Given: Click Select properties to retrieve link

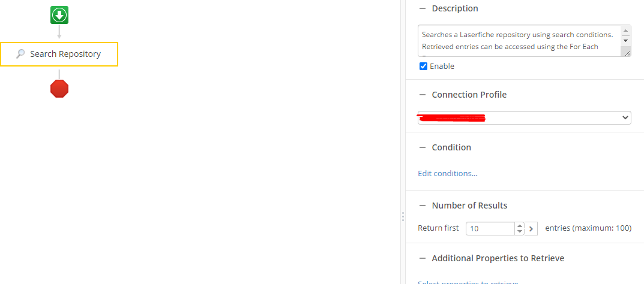Looking at the screenshot, I should click(x=468, y=282).
